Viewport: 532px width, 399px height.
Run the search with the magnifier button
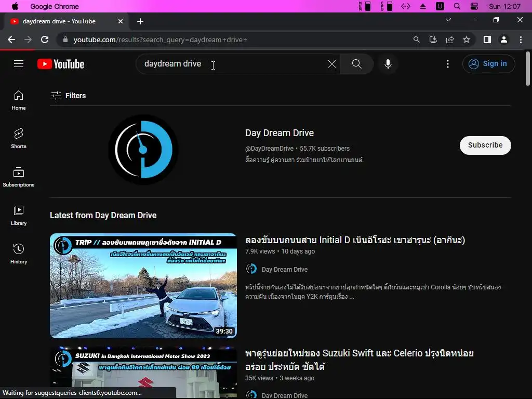pos(356,64)
